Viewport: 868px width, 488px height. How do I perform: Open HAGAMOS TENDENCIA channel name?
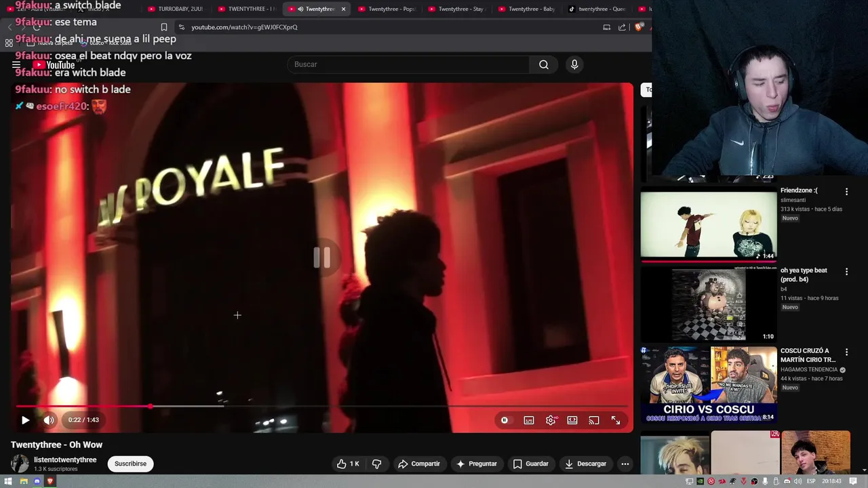point(809,369)
